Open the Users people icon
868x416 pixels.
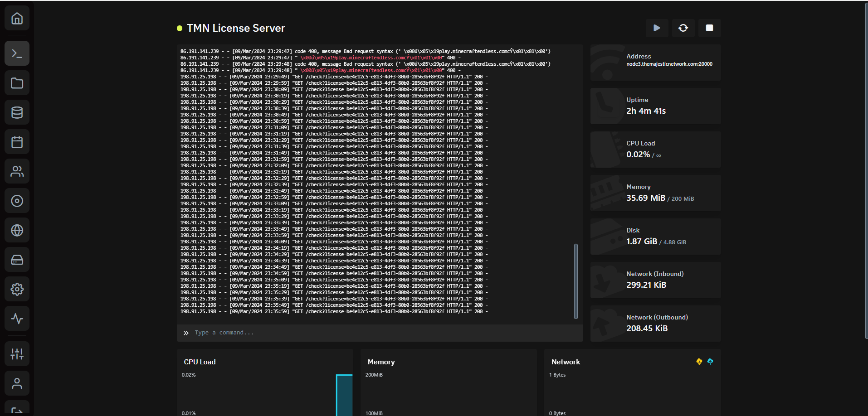(17, 171)
